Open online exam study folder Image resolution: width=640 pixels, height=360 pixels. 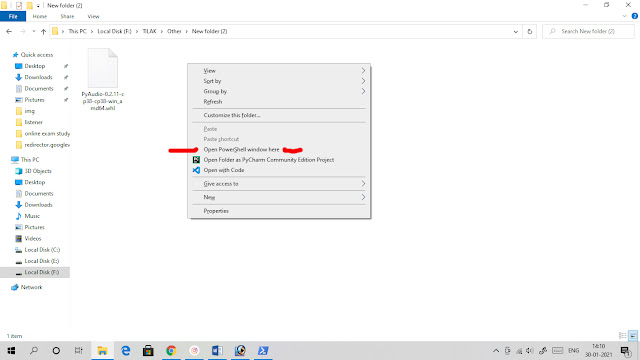point(47,133)
